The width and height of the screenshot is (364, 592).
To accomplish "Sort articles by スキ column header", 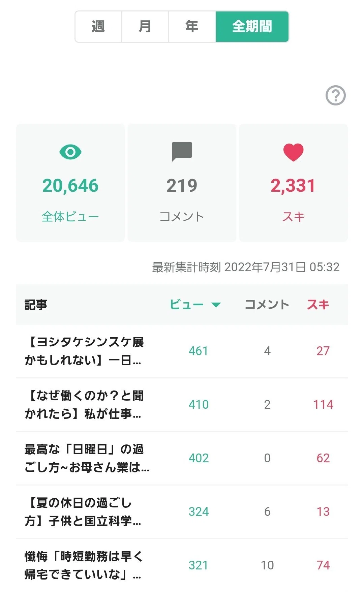I will [x=318, y=305].
